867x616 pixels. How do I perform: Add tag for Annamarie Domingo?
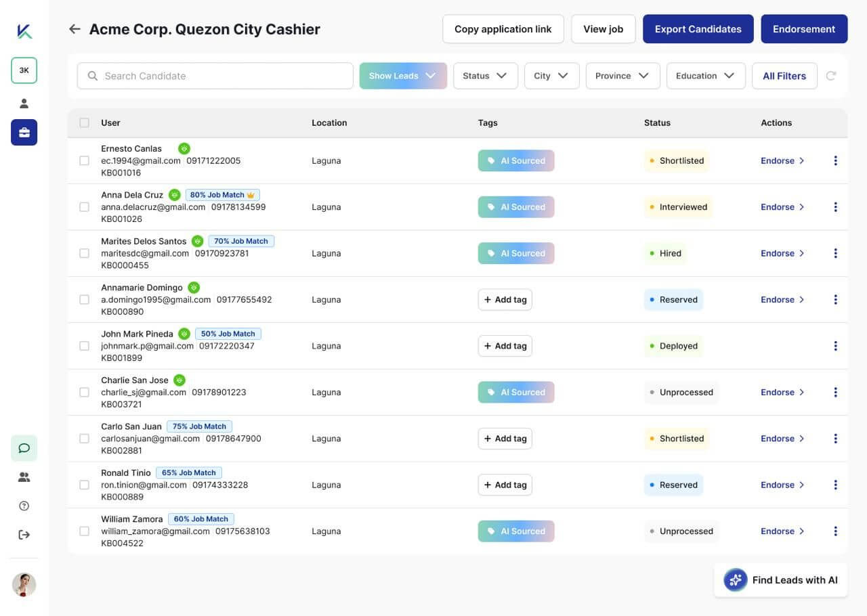coord(505,300)
